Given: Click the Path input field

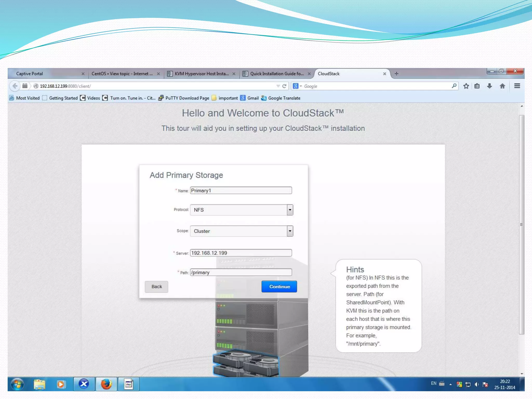Looking at the screenshot, I should coord(241,272).
